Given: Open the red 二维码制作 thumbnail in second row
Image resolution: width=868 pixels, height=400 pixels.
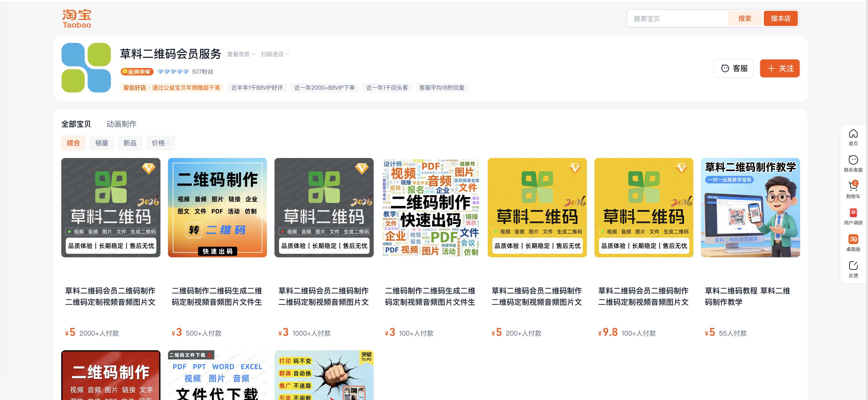Looking at the screenshot, I should point(111,375).
